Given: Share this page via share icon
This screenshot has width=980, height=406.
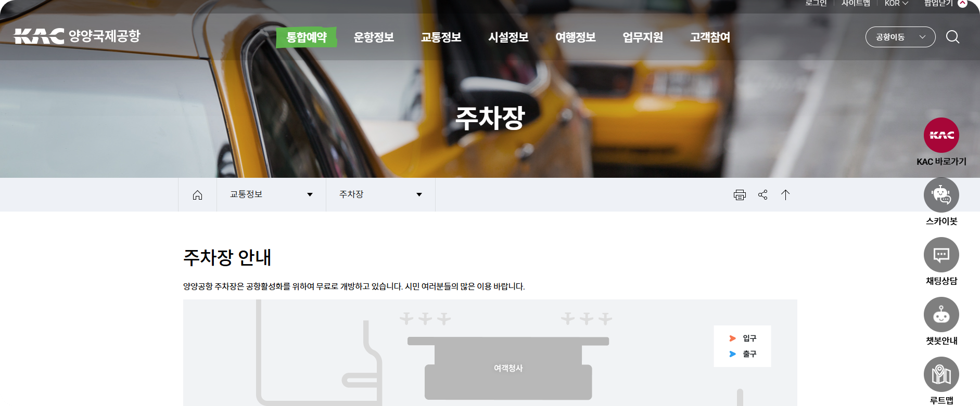Looking at the screenshot, I should point(763,195).
